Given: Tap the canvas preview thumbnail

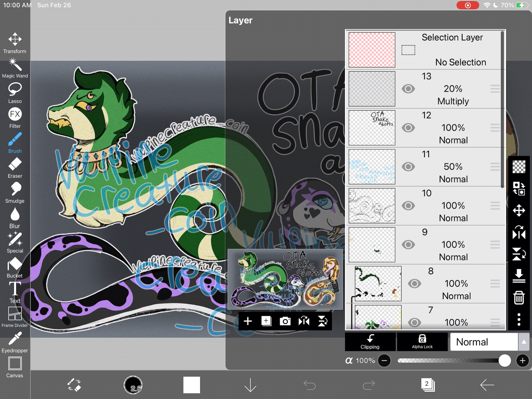Looking at the screenshot, I should [285, 279].
